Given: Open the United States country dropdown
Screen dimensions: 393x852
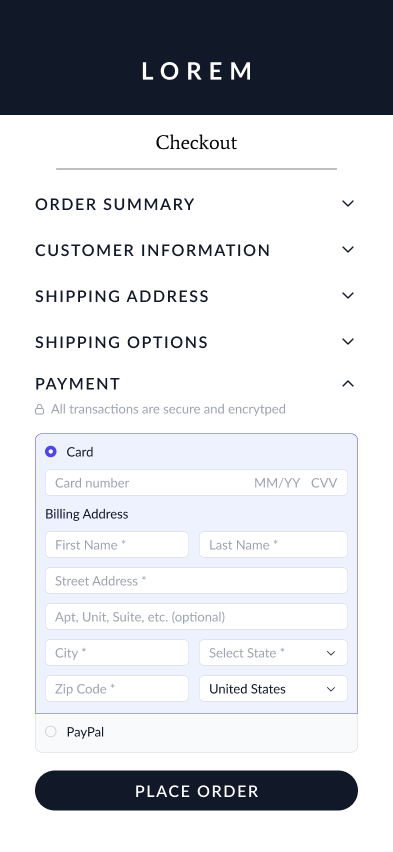Looking at the screenshot, I should (273, 688).
